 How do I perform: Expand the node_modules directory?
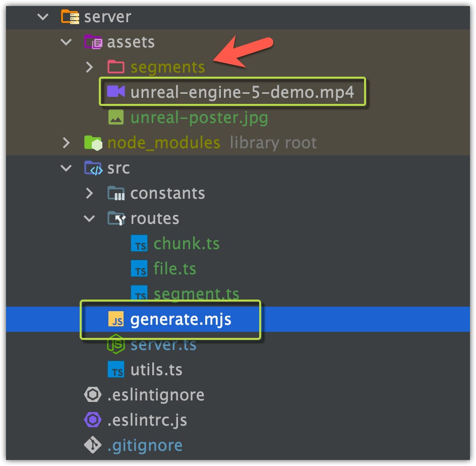tap(66, 142)
